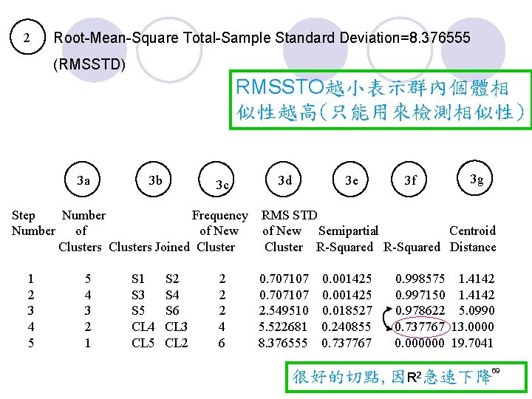The image size is (532, 399).
Task: Click the centroid distance "13.0000"
Action: click(x=473, y=327)
